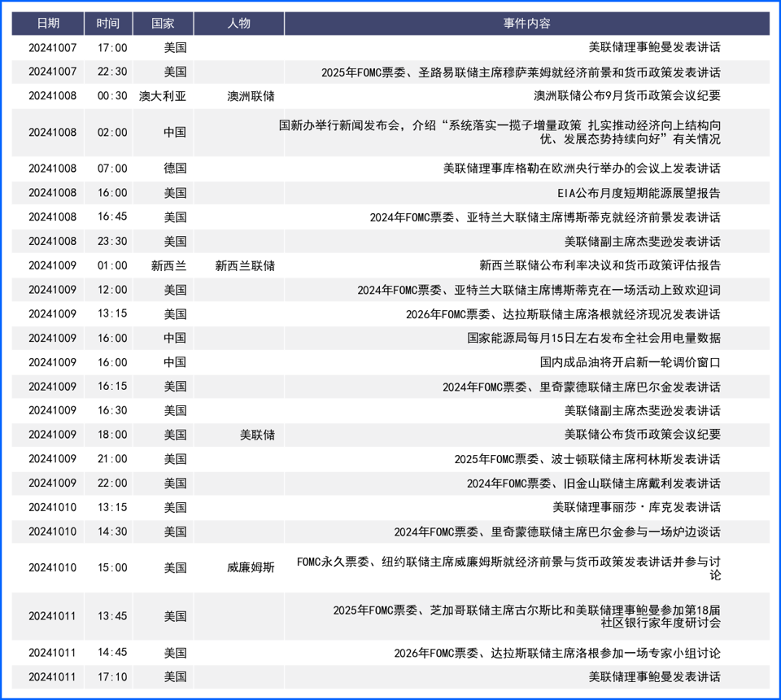The height and width of the screenshot is (700, 781).
Task: Click the 事件内容 column header
Action: click(527, 24)
